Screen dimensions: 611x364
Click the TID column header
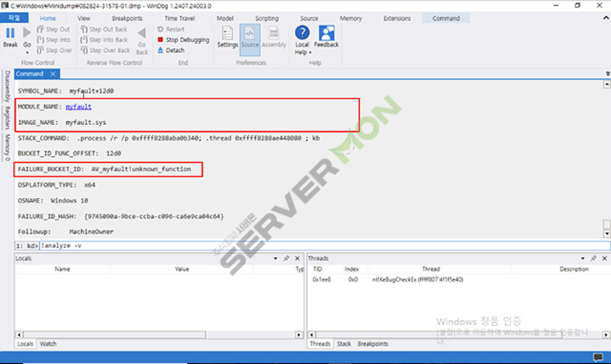(318, 269)
